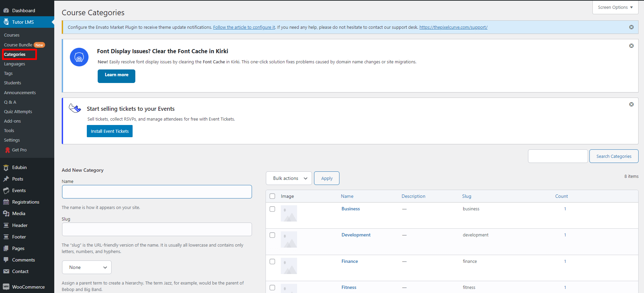This screenshot has height=293, width=644.
Task: Open Posts via the pushpin icon
Action: (x=6, y=179)
